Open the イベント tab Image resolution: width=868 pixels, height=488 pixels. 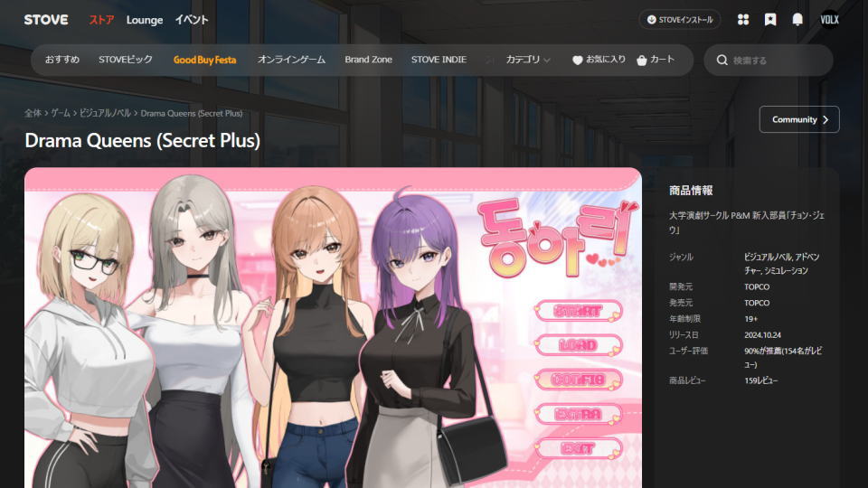pyautogui.click(x=191, y=19)
